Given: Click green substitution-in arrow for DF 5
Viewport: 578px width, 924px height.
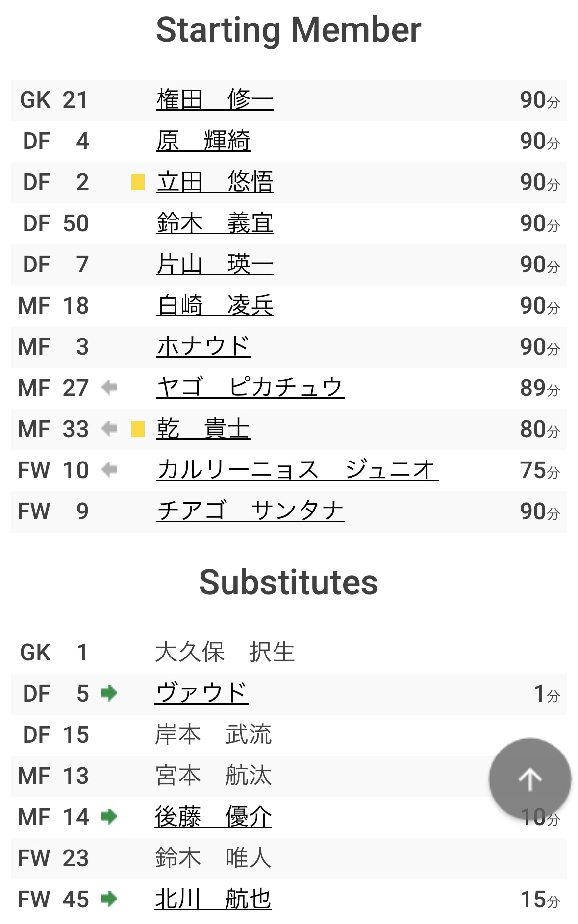Looking at the screenshot, I should tap(109, 693).
